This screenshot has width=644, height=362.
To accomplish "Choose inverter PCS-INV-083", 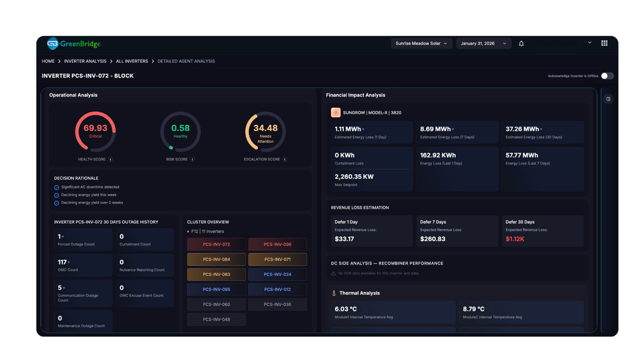I will click(216, 274).
